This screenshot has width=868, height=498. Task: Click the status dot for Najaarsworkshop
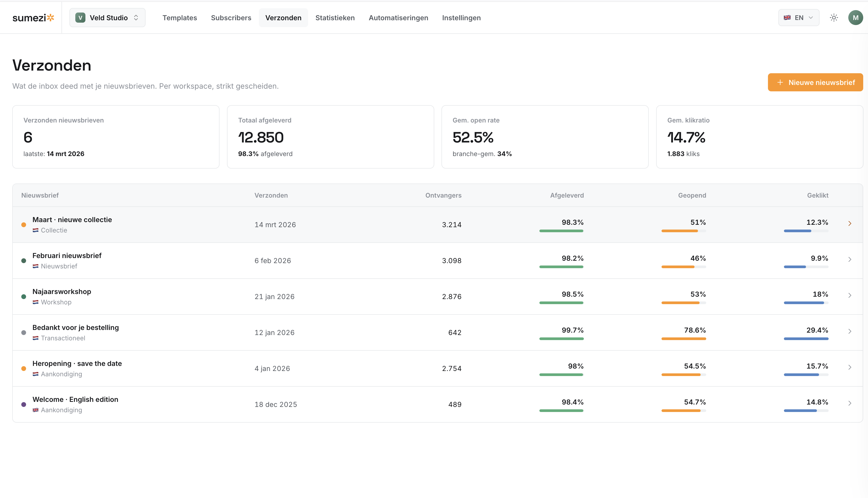(x=24, y=297)
